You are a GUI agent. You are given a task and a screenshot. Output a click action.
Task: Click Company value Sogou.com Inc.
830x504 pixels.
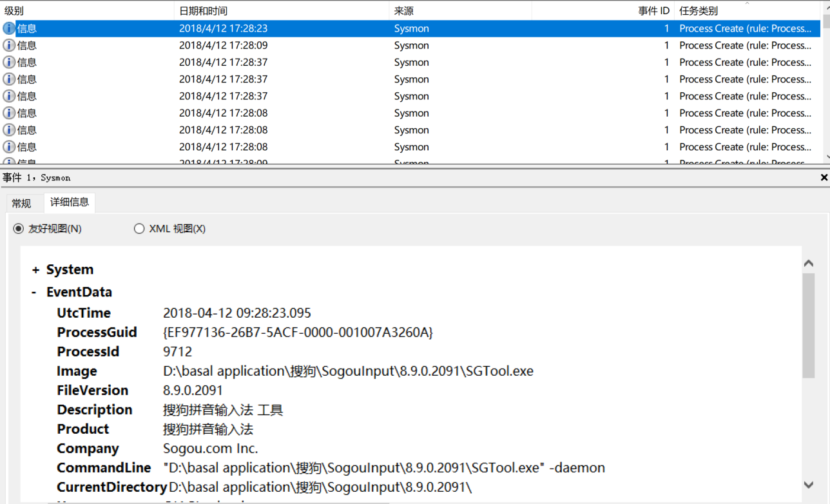(210, 449)
